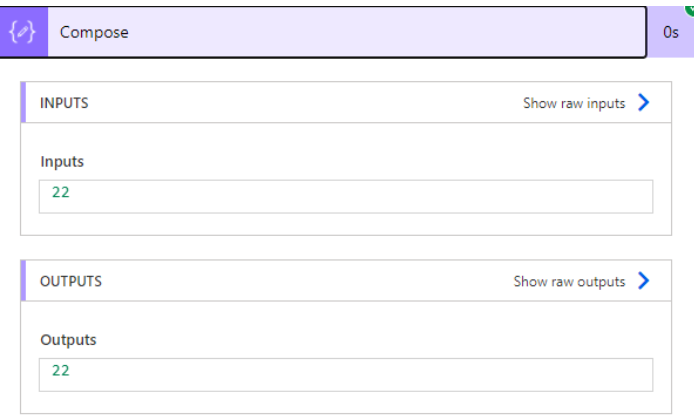Click the purple accent bar beside OUTPUTS
Viewport: 694px width, 420px height.
point(23,281)
